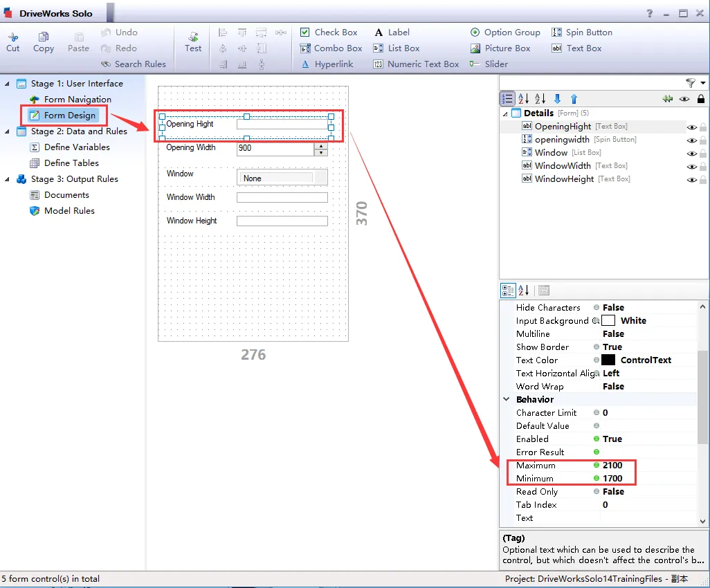Add an Option Group control

504,33
